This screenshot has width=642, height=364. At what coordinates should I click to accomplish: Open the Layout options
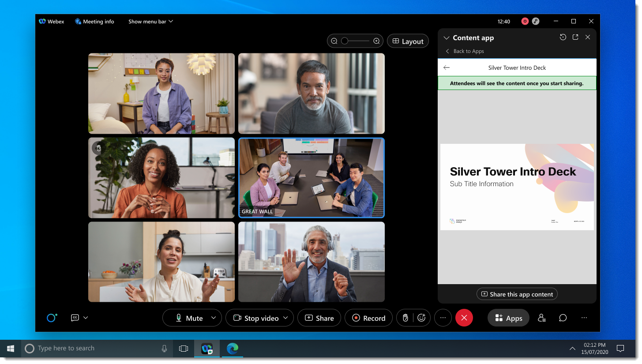point(408,41)
